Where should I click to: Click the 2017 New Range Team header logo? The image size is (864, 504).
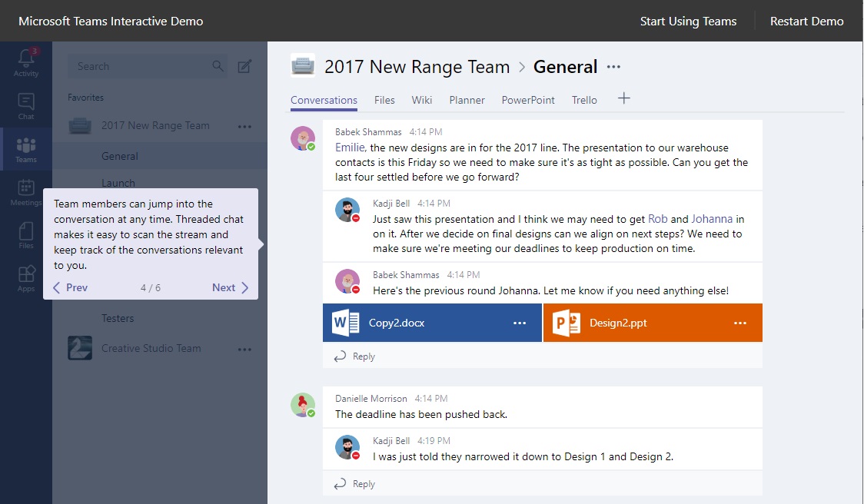pyautogui.click(x=303, y=66)
